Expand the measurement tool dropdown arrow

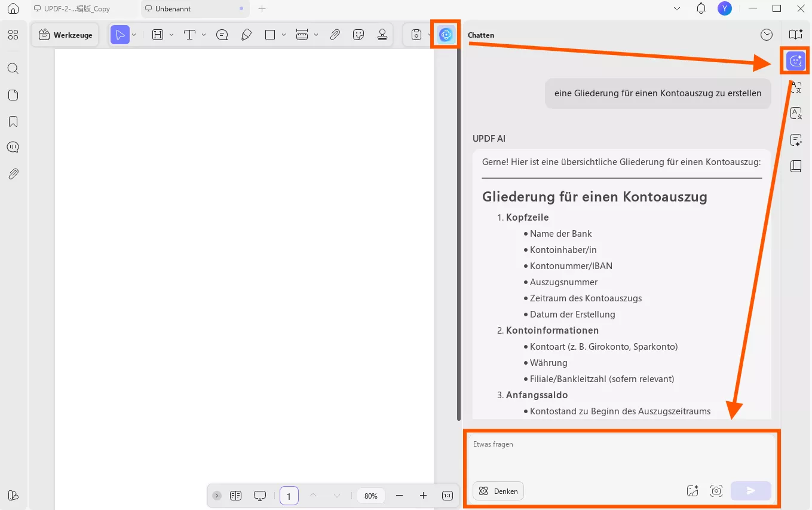316,35
